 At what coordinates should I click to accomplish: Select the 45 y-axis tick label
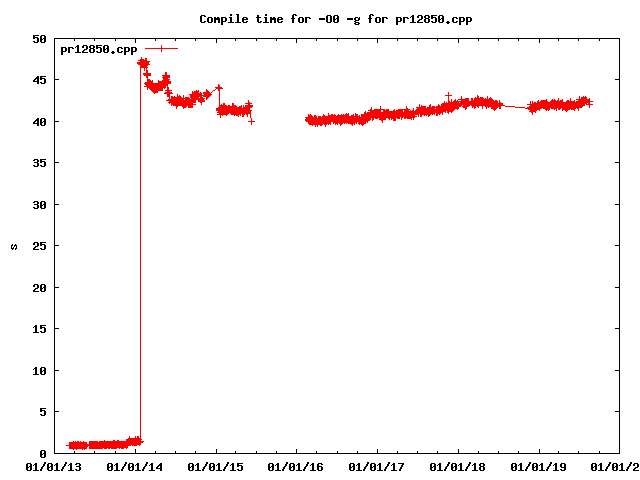pos(39,81)
